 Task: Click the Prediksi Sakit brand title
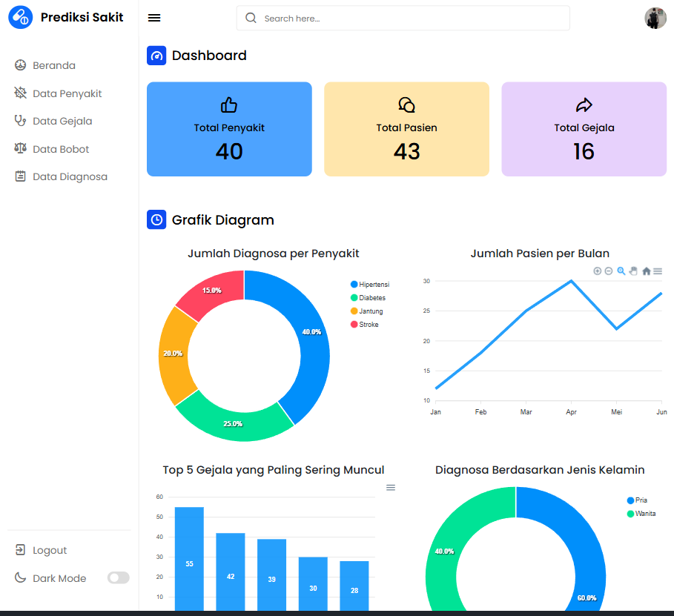click(x=82, y=17)
